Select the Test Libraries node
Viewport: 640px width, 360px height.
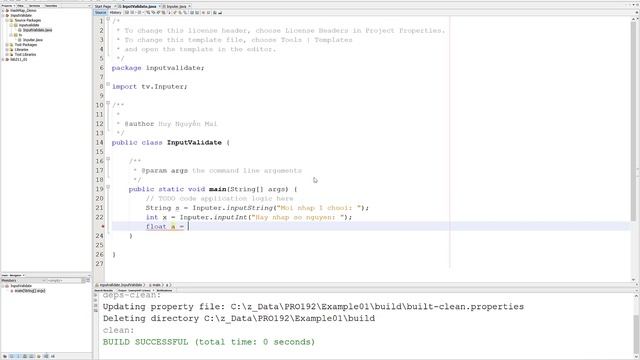click(25, 54)
